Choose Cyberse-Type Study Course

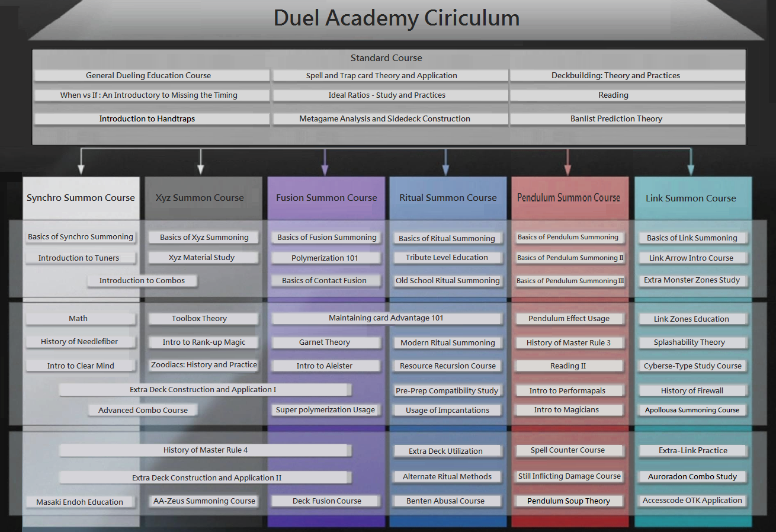[x=692, y=366]
